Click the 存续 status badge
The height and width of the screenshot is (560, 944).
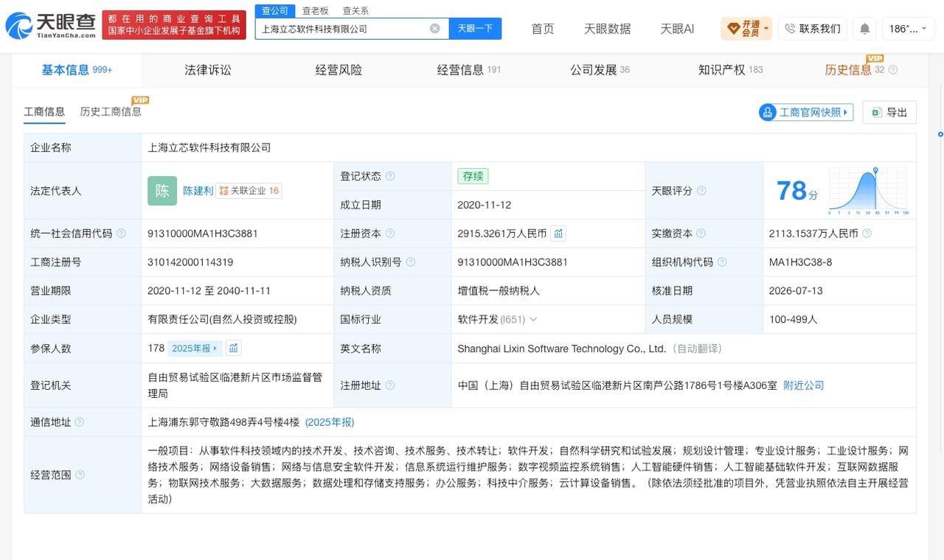(473, 176)
